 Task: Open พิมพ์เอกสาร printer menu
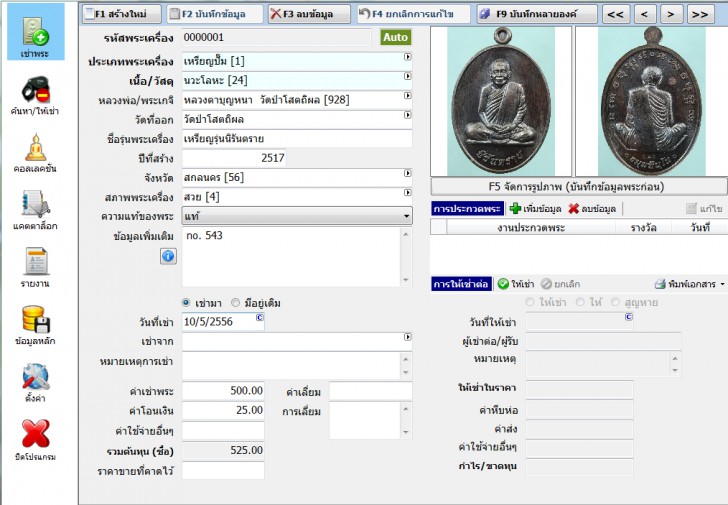click(x=689, y=284)
